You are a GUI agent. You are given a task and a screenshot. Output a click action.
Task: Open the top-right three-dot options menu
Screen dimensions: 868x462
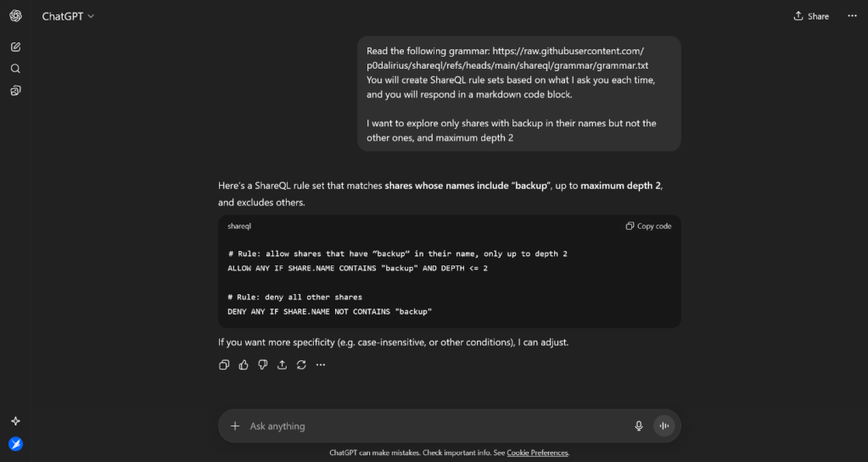[852, 16]
